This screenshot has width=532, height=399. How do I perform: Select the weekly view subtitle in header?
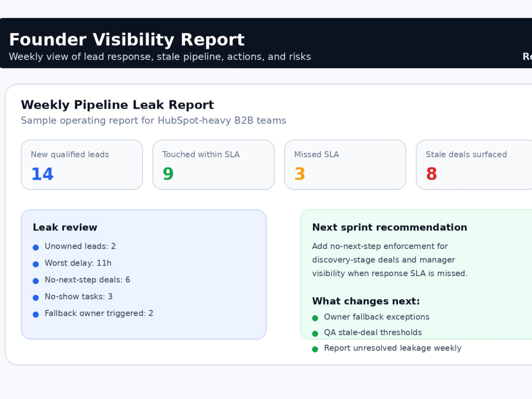[x=160, y=57]
